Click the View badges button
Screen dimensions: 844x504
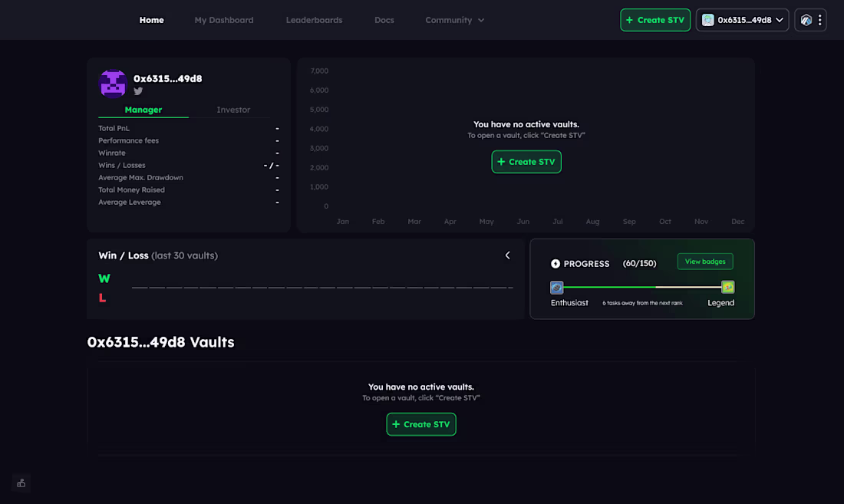(704, 261)
